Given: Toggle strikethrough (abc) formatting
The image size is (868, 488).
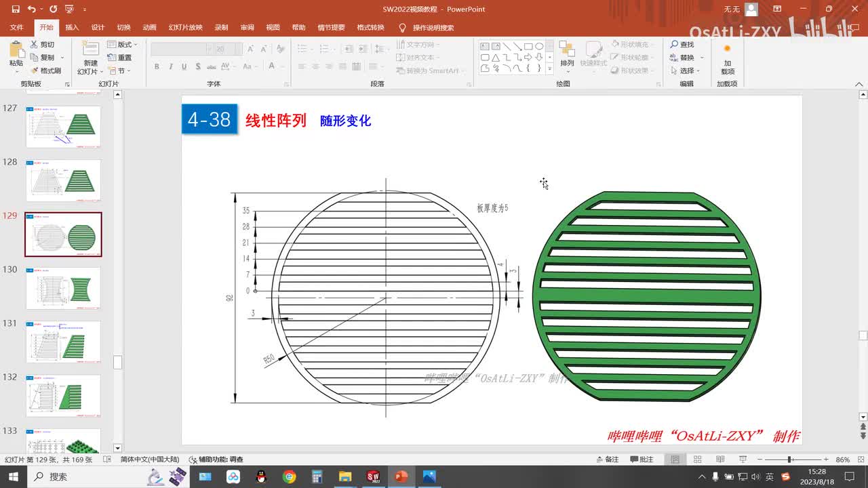Looking at the screenshot, I should tap(212, 66).
